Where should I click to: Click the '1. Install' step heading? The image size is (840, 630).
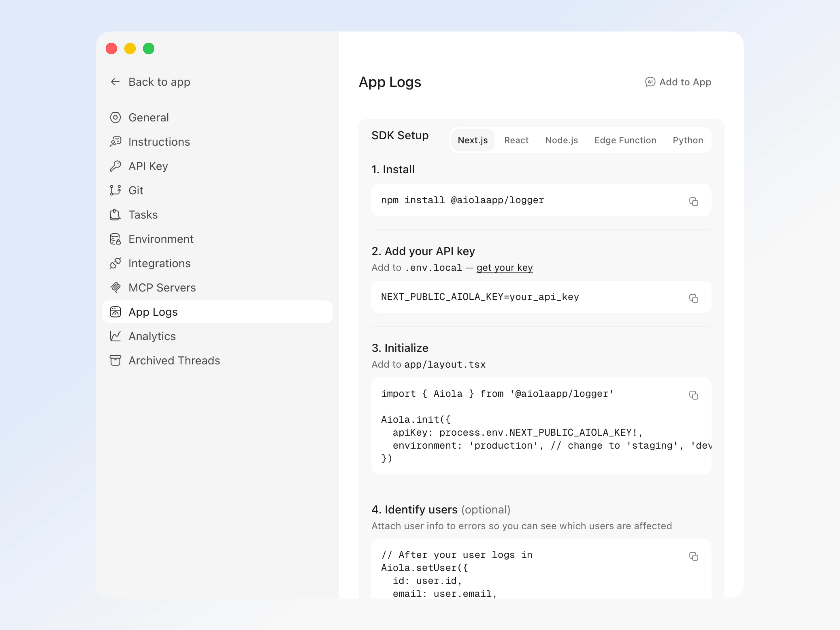(393, 169)
